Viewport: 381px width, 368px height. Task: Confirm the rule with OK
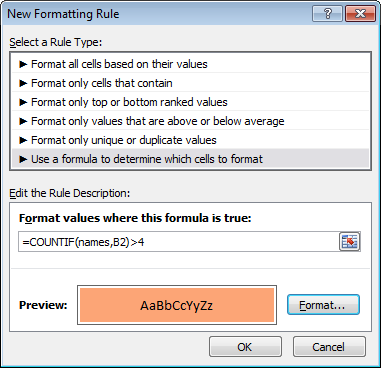coord(245,347)
